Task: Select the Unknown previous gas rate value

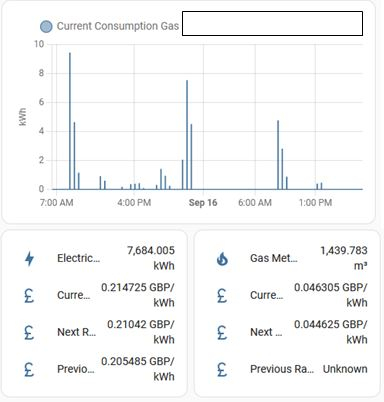Action: coord(345,369)
